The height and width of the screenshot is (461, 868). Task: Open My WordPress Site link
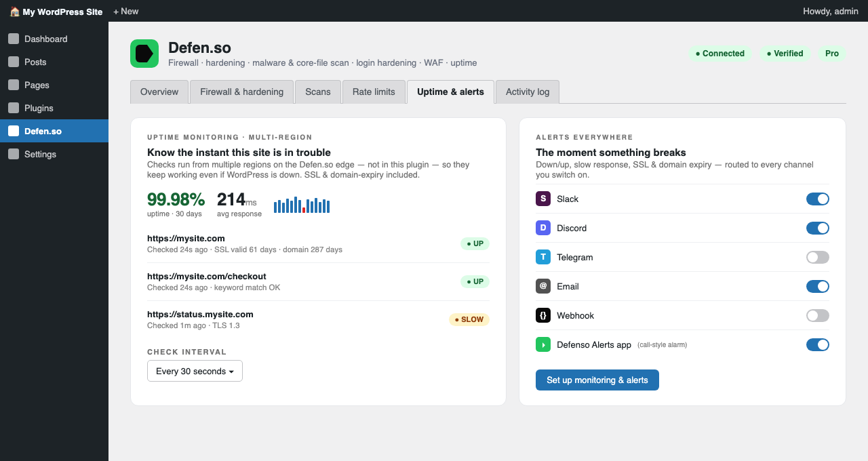click(56, 12)
